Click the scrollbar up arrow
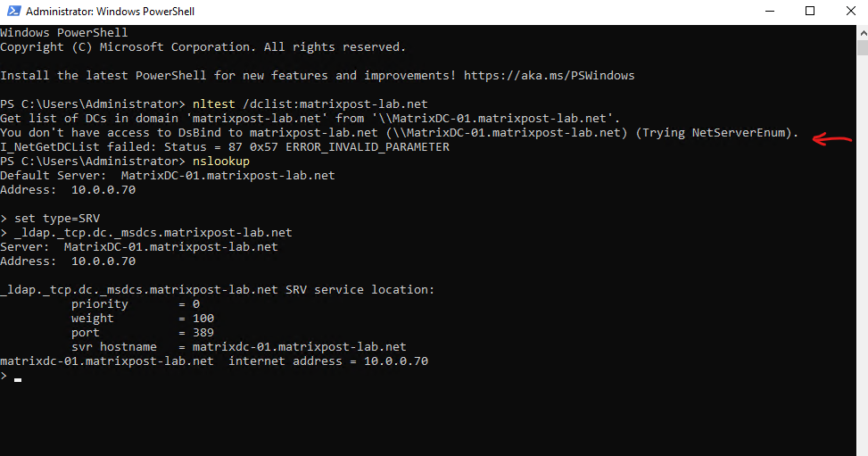868x456 pixels. pyautogui.click(x=863, y=33)
